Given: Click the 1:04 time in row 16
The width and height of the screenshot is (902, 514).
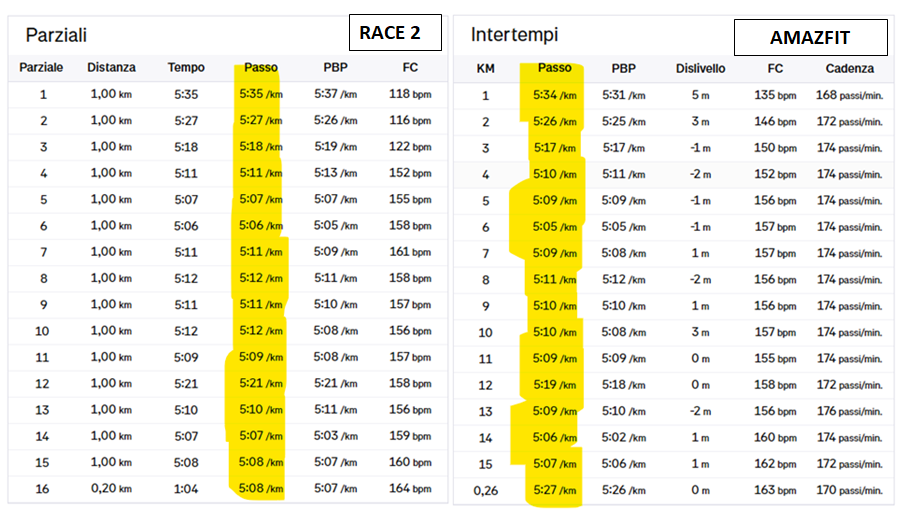Looking at the screenshot, I should coord(187,488).
